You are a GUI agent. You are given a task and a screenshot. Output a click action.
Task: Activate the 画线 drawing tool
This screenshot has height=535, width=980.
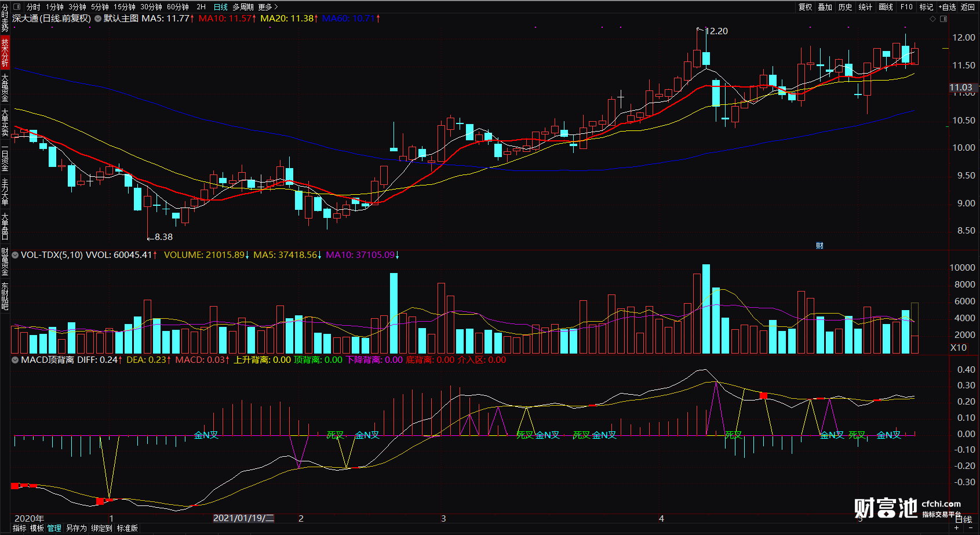886,7
